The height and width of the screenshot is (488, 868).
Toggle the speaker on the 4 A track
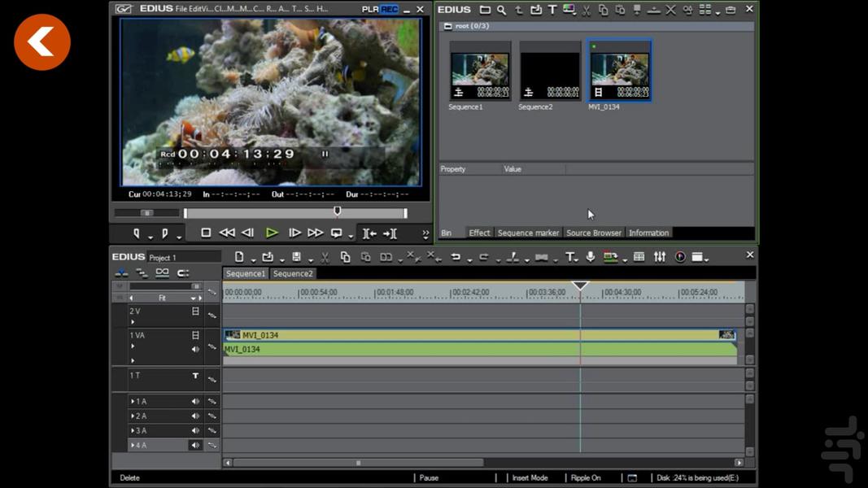(x=195, y=445)
